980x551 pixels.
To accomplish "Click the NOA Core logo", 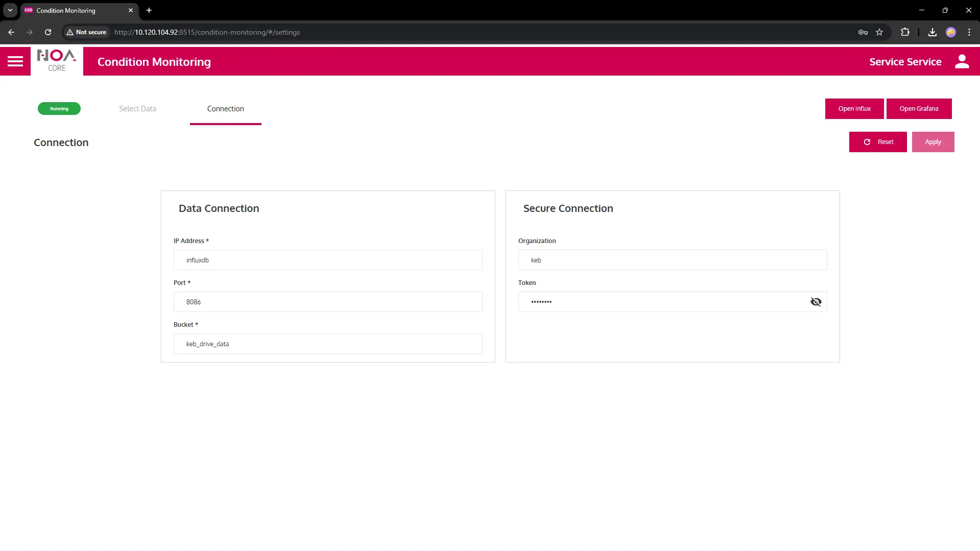I will [57, 61].
